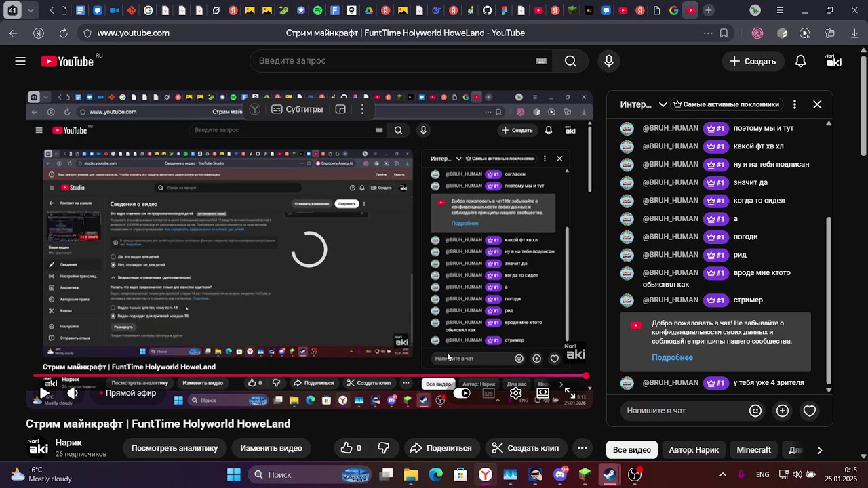Enter fullscreen in the video player
Viewport: 868px width, 488px height.
pos(570,393)
